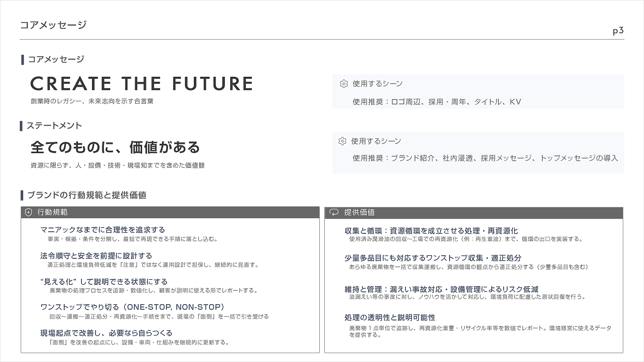The image size is (644, 362).
Task: Select マニアックなまでに合理性を追求する item
Action: tap(103, 229)
